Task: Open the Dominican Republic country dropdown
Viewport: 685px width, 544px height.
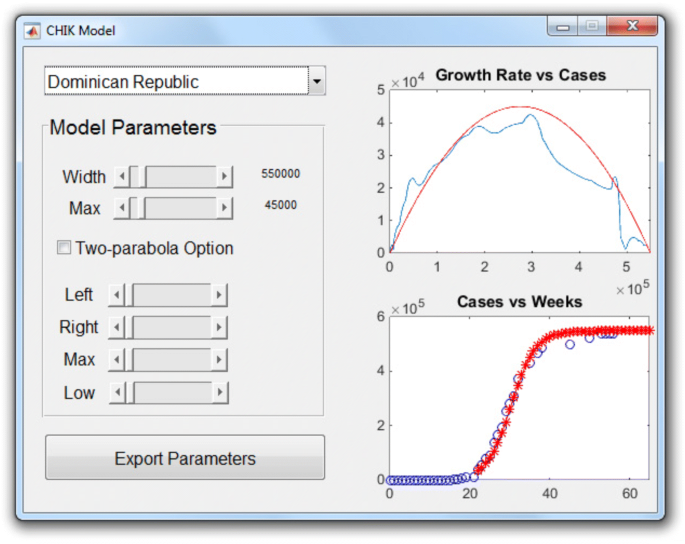Action: click(x=185, y=81)
